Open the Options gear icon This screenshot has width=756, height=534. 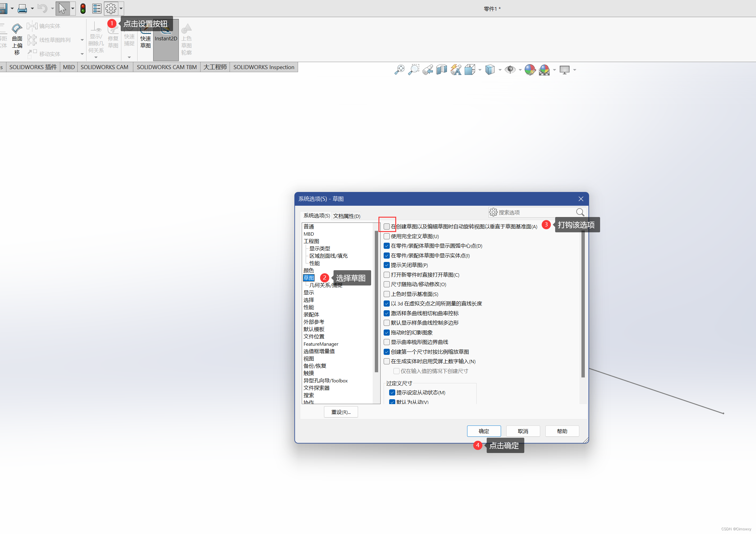pos(111,9)
